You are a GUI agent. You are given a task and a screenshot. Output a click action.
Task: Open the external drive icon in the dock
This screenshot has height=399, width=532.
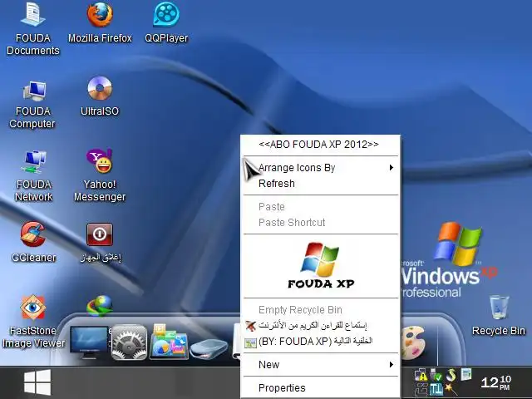[209, 348]
